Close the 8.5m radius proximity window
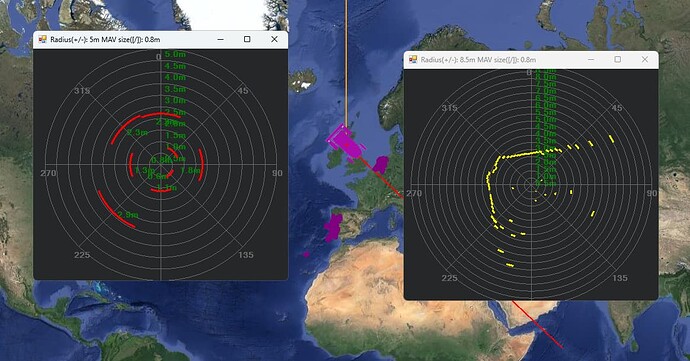Viewport: 690px width, 361px height. point(645,59)
